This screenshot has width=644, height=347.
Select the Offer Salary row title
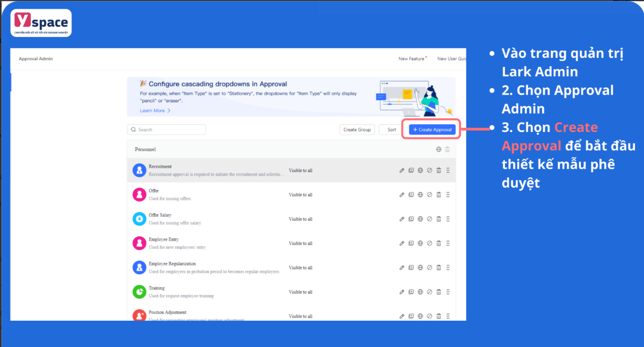(x=160, y=215)
